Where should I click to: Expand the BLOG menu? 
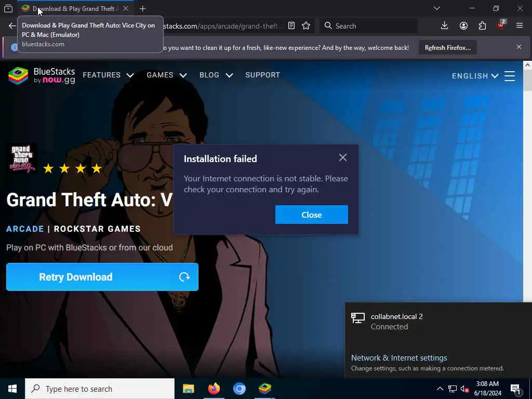[216, 75]
